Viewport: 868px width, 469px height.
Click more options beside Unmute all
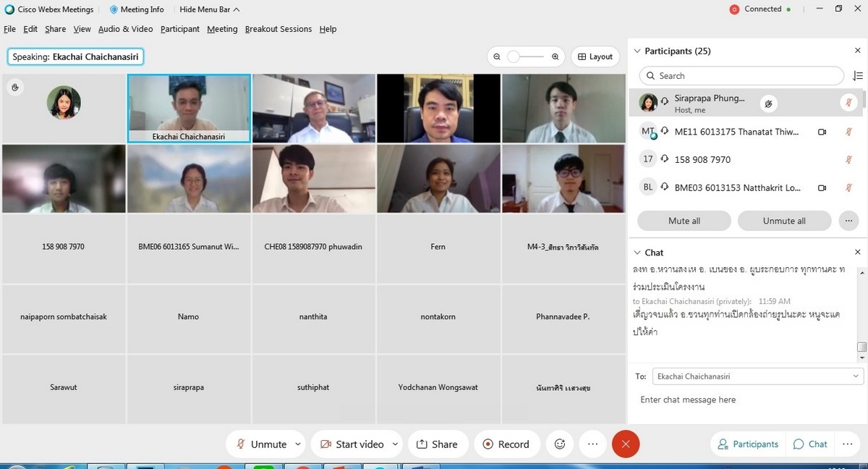(847, 221)
